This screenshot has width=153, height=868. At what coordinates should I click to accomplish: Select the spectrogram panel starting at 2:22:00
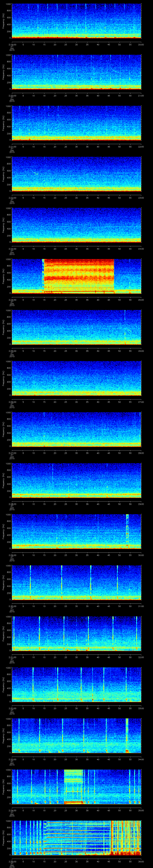[x=76, y=174]
